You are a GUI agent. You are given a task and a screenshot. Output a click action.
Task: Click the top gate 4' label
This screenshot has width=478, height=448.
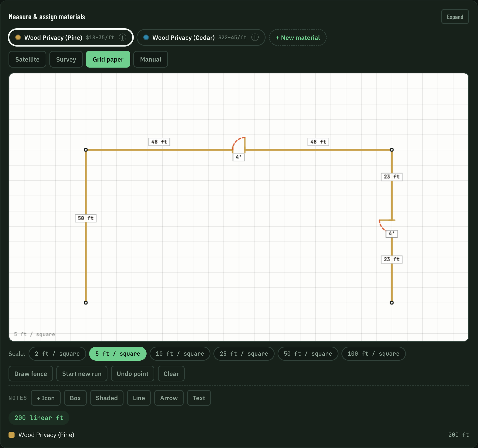coord(238,157)
